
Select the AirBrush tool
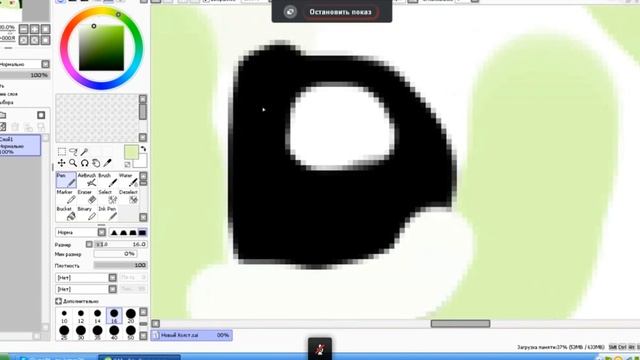87,180
